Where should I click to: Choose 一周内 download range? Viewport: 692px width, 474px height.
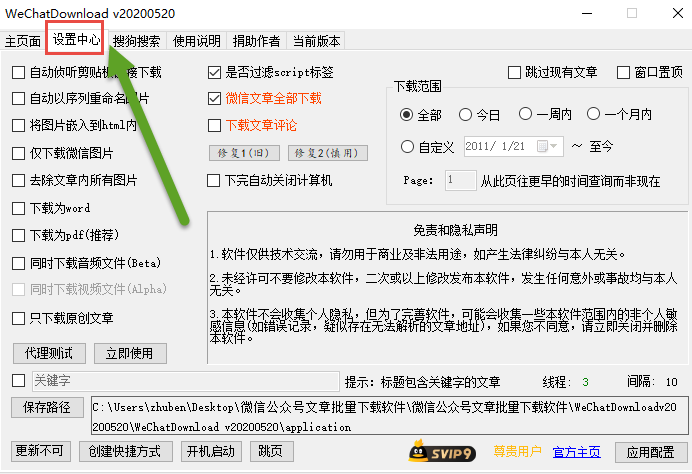pyautogui.click(x=525, y=114)
